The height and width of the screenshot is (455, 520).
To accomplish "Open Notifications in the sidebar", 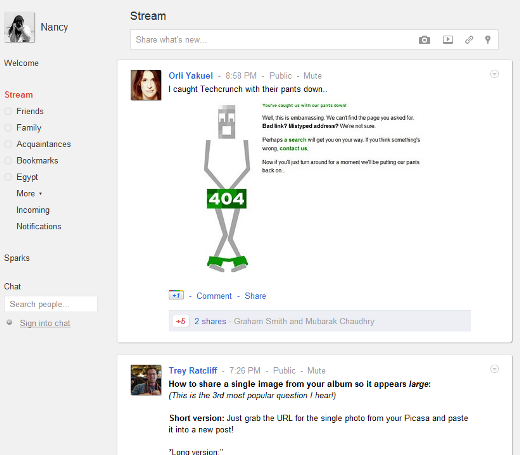I will 39,226.
